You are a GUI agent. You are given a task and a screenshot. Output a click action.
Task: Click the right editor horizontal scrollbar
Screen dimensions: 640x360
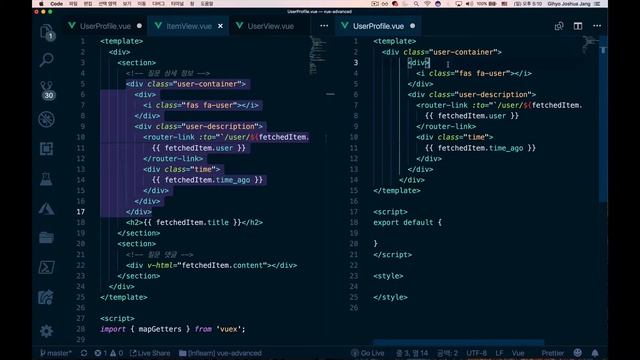[x=458, y=342]
